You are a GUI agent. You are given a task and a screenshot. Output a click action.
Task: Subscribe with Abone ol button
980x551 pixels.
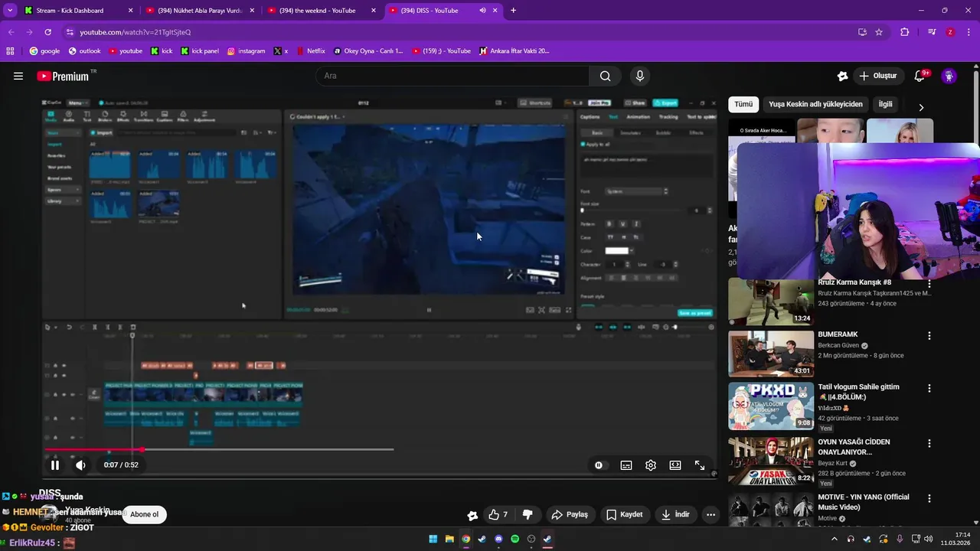point(145,514)
